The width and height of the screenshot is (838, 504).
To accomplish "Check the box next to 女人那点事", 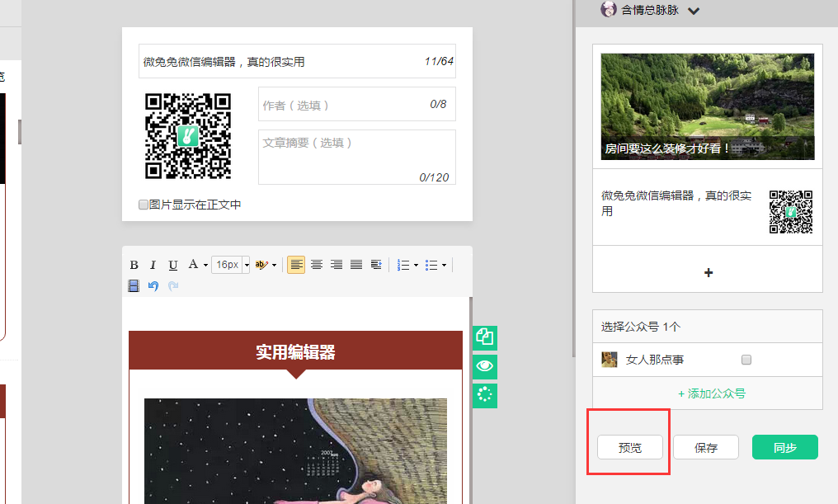I will [746, 360].
